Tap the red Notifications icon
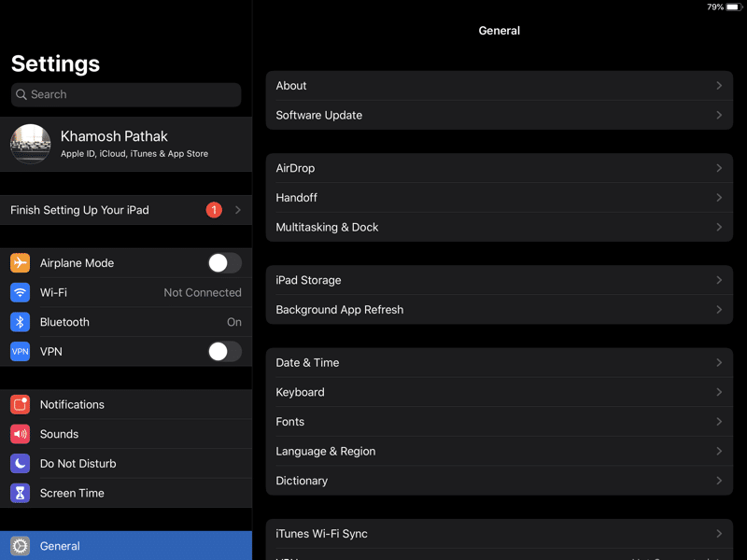This screenshot has height=560, width=747. [x=21, y=405]
